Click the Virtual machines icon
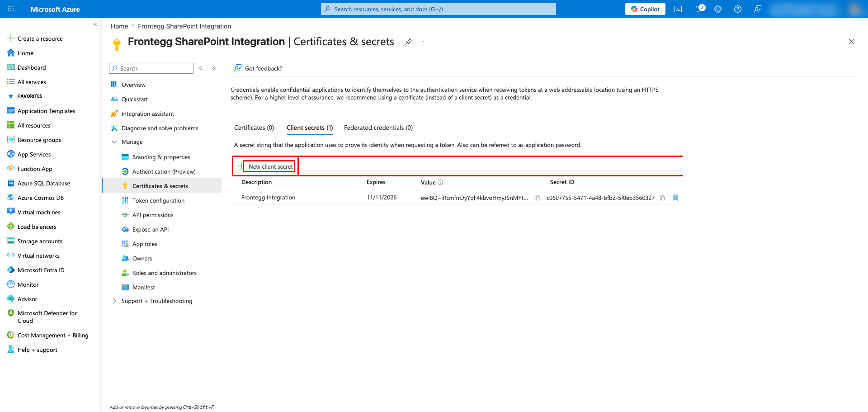This screenshot has width=868, height=412. pyautogui.click(x=11, y=212)
